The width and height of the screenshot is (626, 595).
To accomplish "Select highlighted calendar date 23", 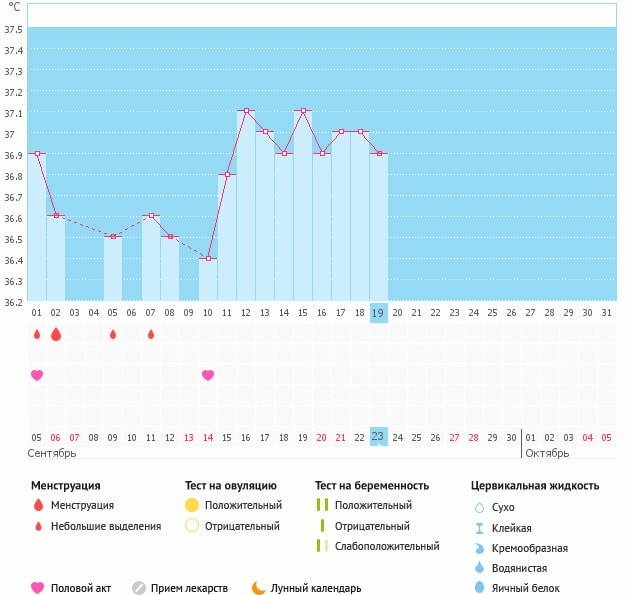I will point(378,437).
